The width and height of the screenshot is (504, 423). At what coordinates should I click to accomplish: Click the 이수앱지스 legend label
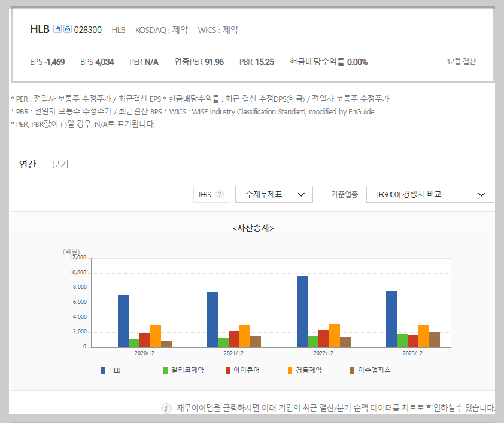[x=375, y=370]
